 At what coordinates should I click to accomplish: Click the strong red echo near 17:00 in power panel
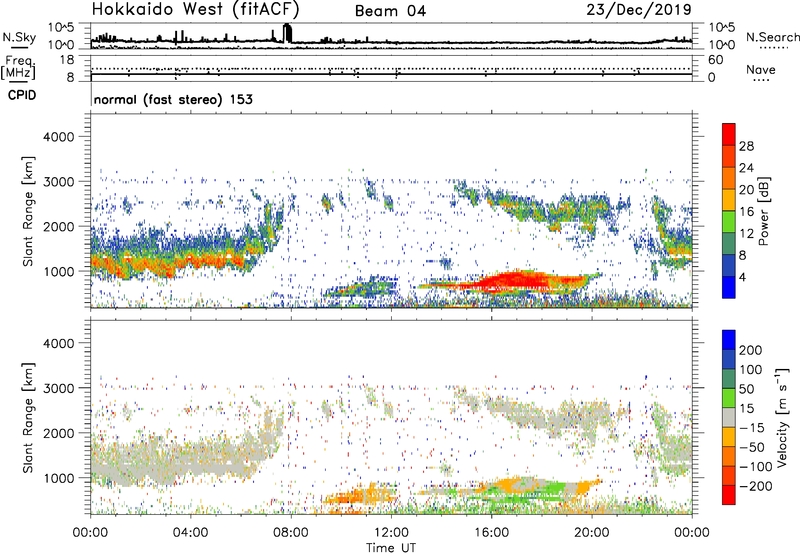(x=515, y=281)
